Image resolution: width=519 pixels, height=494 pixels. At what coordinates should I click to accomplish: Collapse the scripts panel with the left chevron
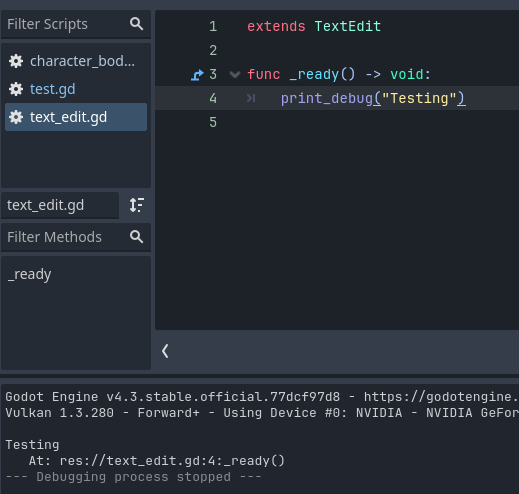165,351
